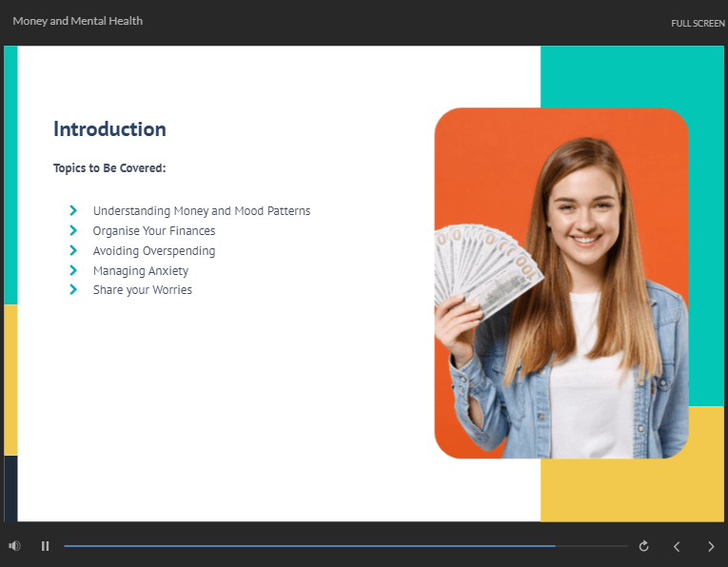Mute the course audio with speaker icon
This screenshot has width=728, height=567.
(x=14, y=546)
